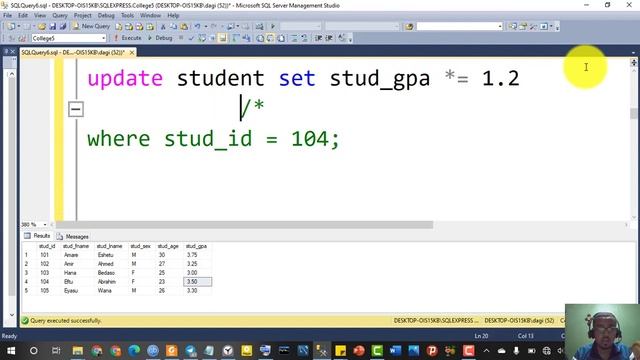Switch to the Messages tab
640x360 pixels.
click(73, 236)
